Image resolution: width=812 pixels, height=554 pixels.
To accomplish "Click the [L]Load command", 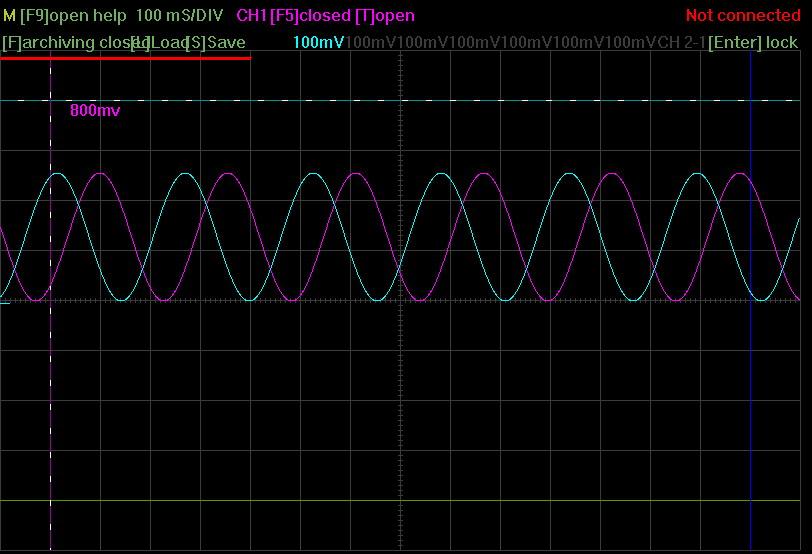I will tap(159, 42).
